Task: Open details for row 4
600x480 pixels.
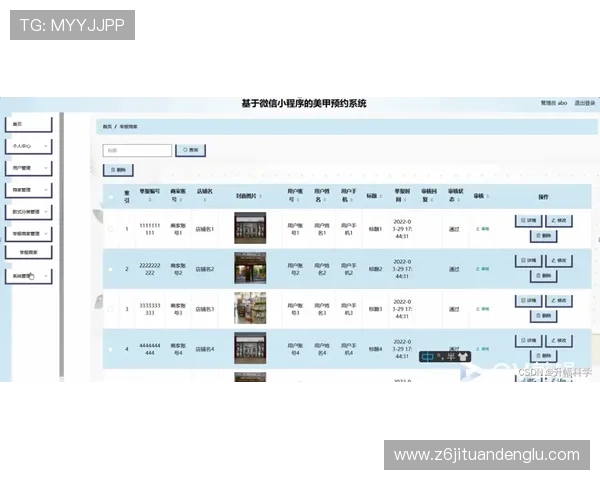Action: [528, 340]
